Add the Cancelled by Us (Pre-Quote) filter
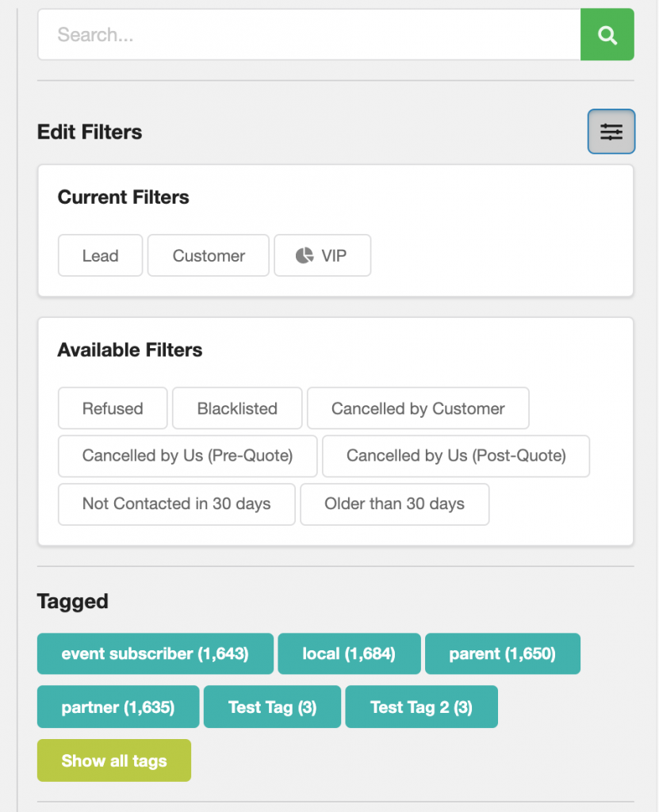This screenshot has width=659, height=812. point(186,456)
